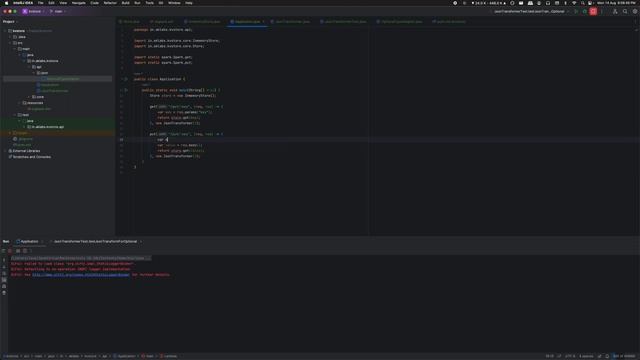Click clear all trash icon in console
The width and height of the screenshot is (640, 360).
[x=4, y=293]
